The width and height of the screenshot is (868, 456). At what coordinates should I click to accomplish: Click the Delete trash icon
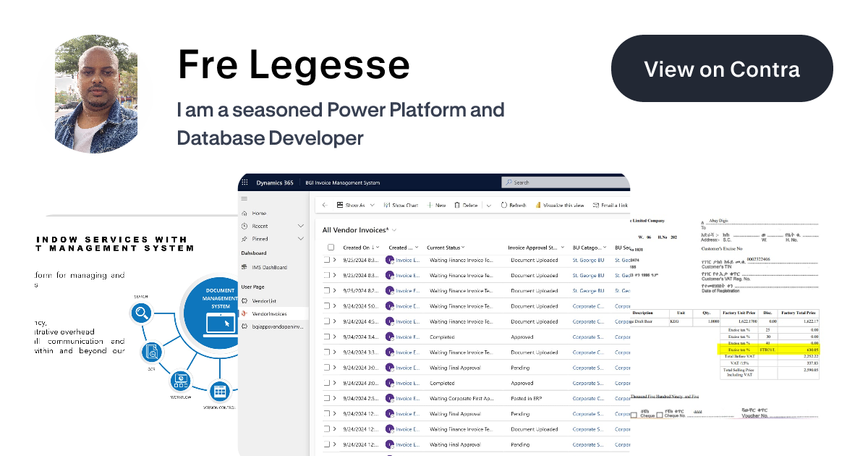457,206
